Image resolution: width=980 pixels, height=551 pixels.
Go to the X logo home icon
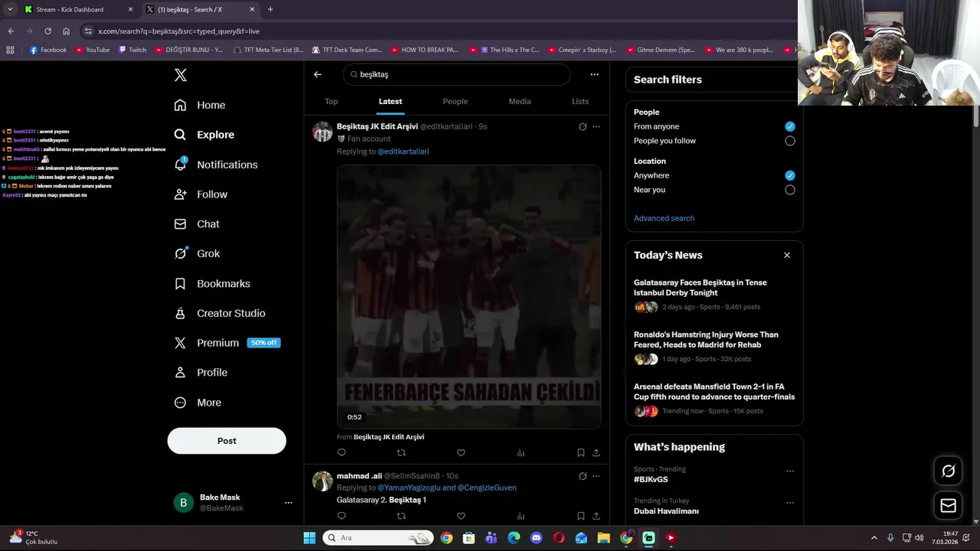tap(180, 75)
